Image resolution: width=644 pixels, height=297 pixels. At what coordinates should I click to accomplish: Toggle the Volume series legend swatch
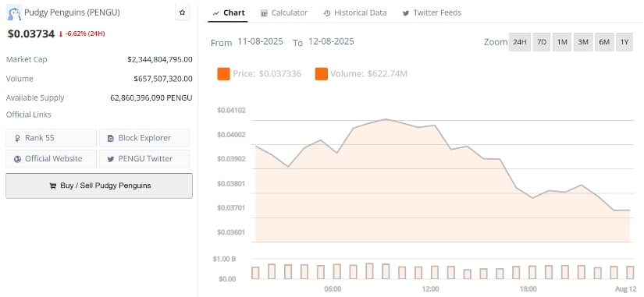click(x=321, y=74)
